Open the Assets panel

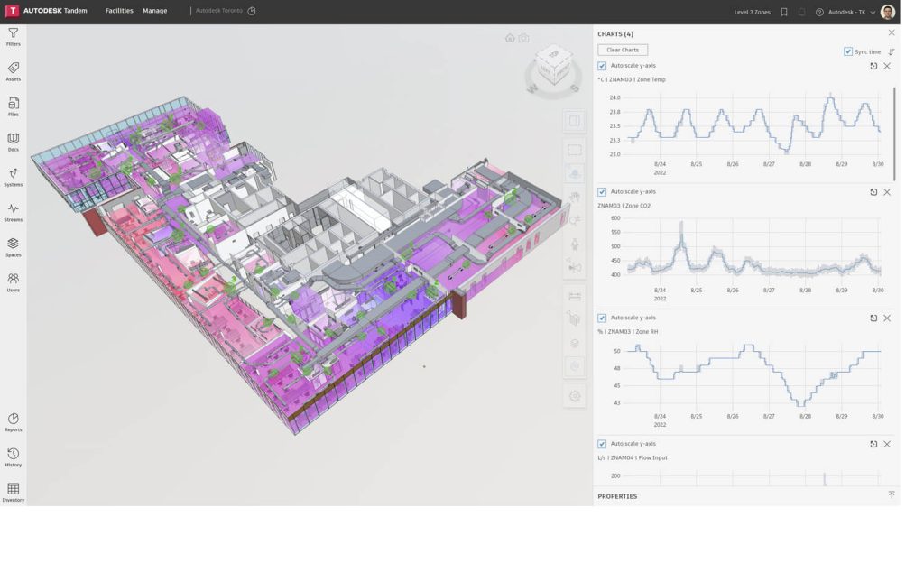tap(13, 72)
